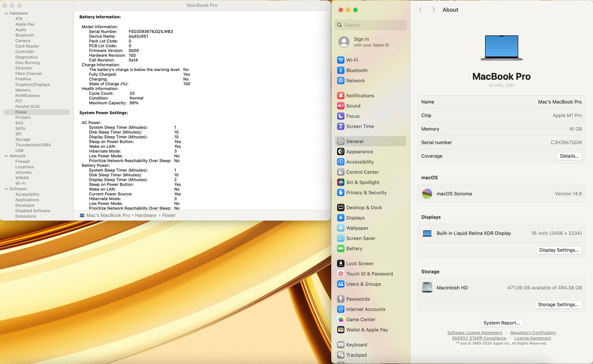The height and width of the screenshot is (364, 593).
Task: Click the Macintosh HD drive icon
Action: click(x=427, y=287)
